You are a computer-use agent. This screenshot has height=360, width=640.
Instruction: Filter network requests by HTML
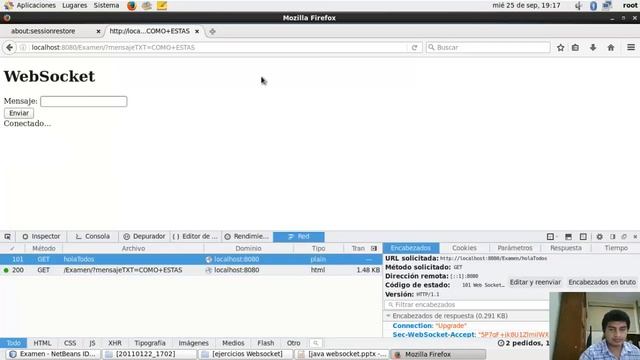click(42, 343)
